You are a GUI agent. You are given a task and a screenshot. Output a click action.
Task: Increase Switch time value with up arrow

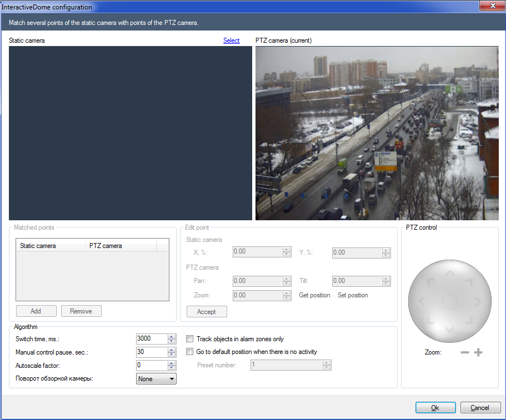pyautogui.click(x=172, y=336)
